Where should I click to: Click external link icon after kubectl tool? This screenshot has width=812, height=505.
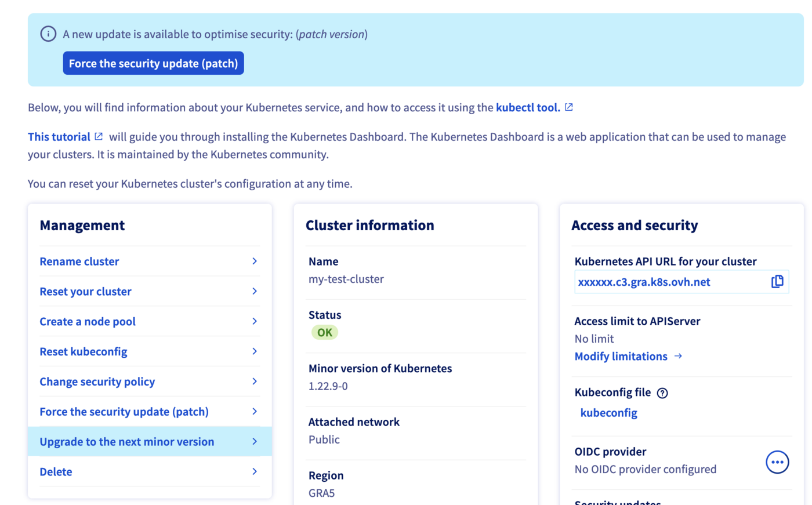coord(569,107)
